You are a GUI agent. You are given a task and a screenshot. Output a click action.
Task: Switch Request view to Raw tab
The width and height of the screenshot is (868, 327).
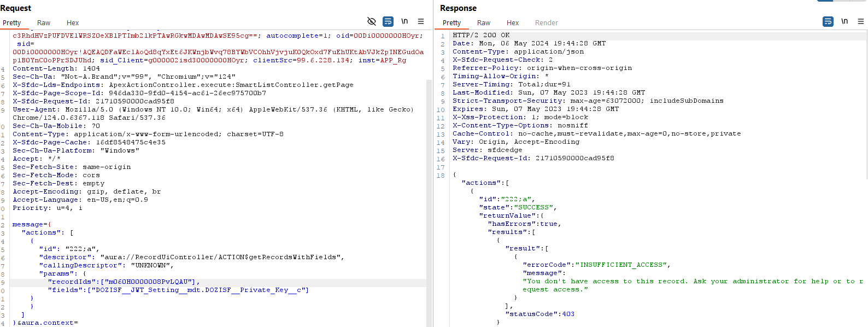[44, 23]
